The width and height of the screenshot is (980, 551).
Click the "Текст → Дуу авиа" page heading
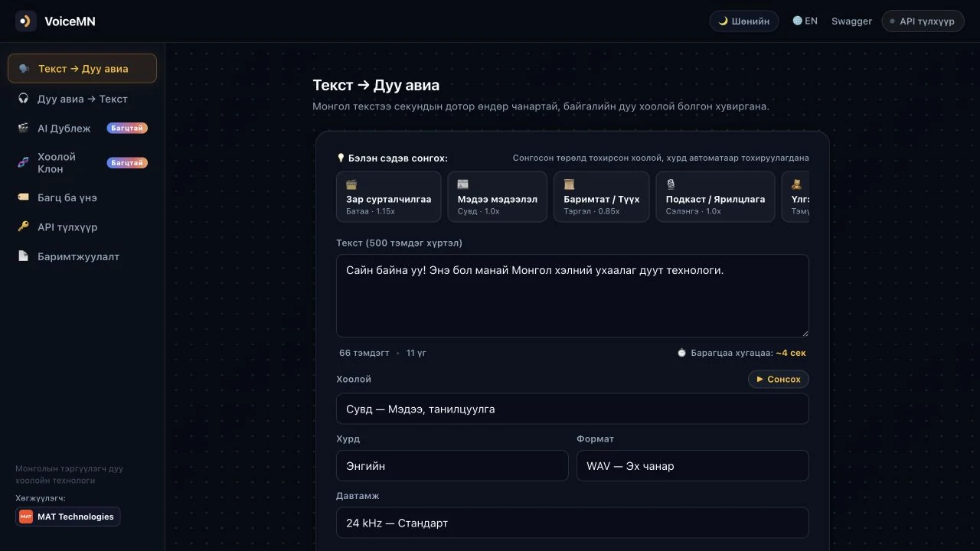[376, 86]
